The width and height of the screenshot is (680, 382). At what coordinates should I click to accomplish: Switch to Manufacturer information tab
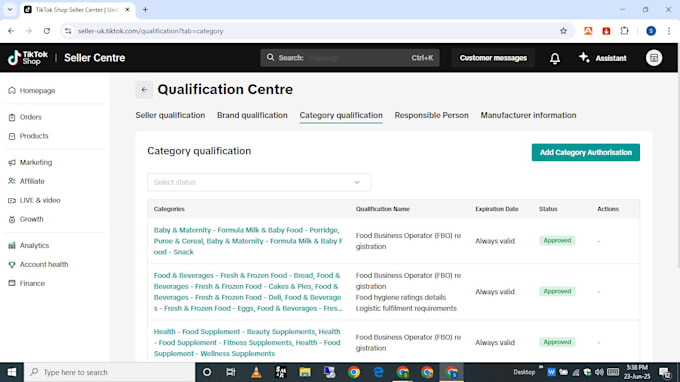pos(528,115)
